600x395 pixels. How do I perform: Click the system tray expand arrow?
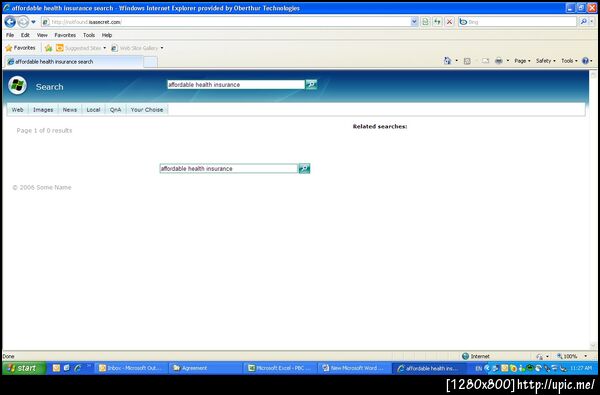pyautogui.click(x=488, y=368)
